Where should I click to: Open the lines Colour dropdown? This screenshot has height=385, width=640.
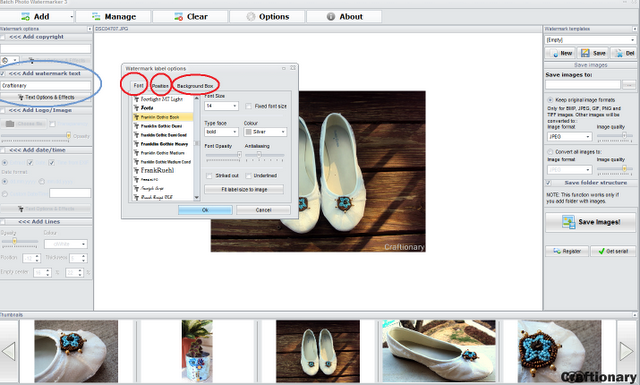pos(65,244)
